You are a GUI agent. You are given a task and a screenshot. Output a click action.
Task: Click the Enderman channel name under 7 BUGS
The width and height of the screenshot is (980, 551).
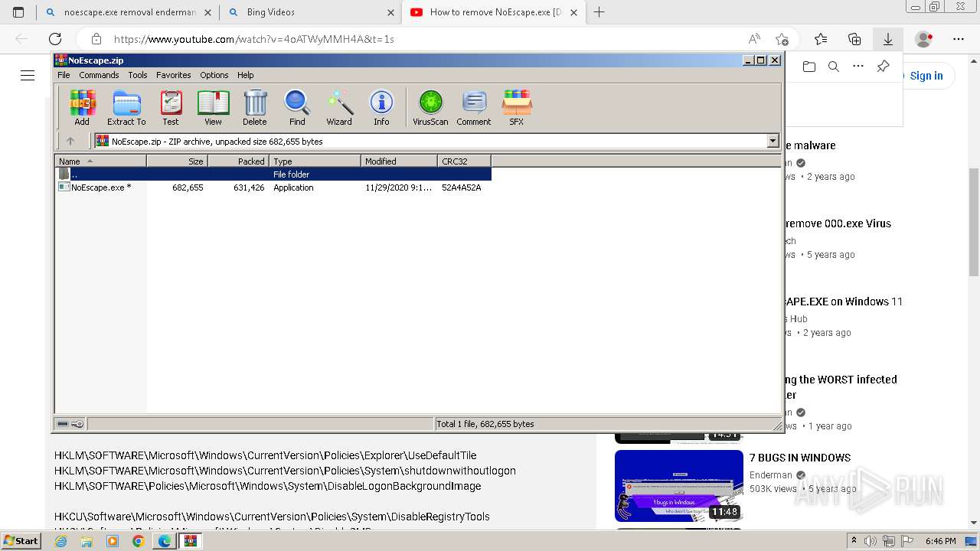click(x=771, y=475)
